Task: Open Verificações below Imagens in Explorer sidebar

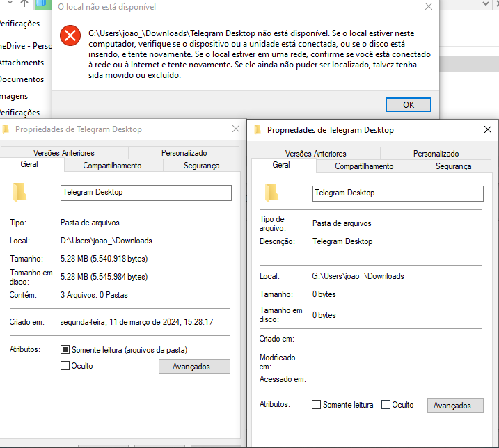Action: 19,113
